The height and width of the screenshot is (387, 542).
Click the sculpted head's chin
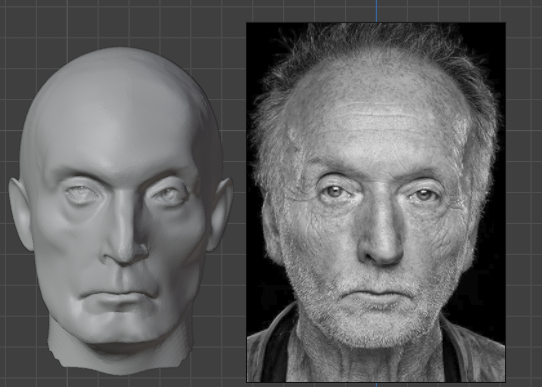pyautogui.click(x=121, y=333)
